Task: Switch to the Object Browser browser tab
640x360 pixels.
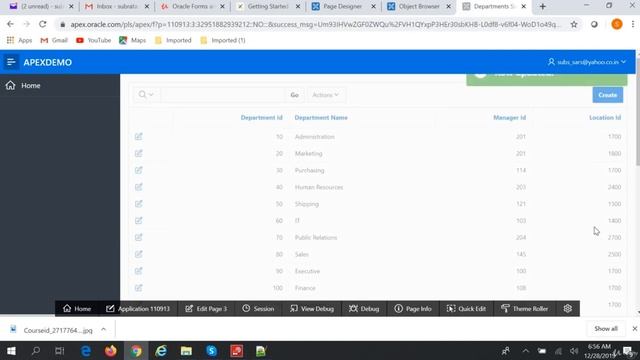Action: (419, 6)
